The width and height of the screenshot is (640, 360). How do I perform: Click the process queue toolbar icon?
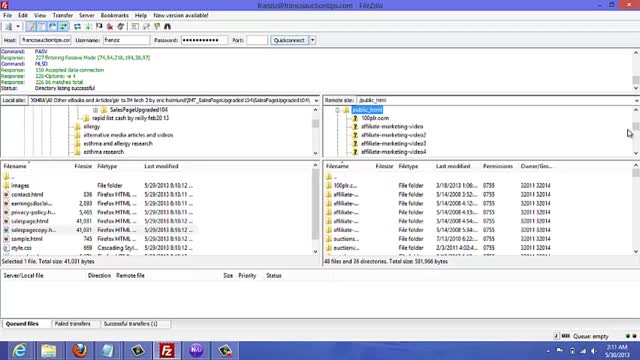tap(88, 27)
